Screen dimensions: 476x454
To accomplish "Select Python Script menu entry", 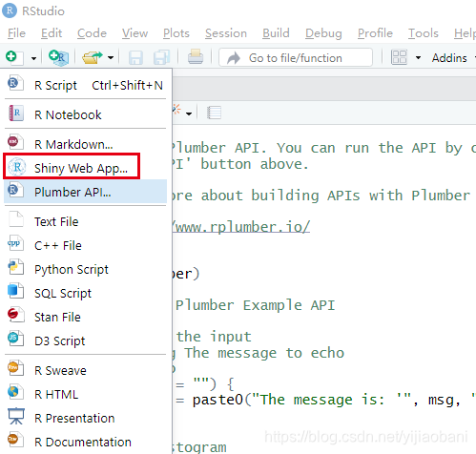I will click(85, 269).
